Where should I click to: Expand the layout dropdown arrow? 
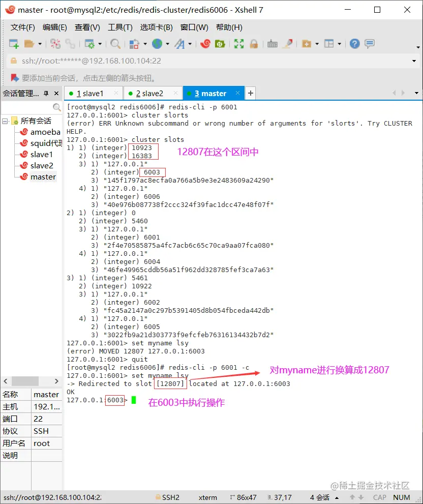[x=340, y=44]
